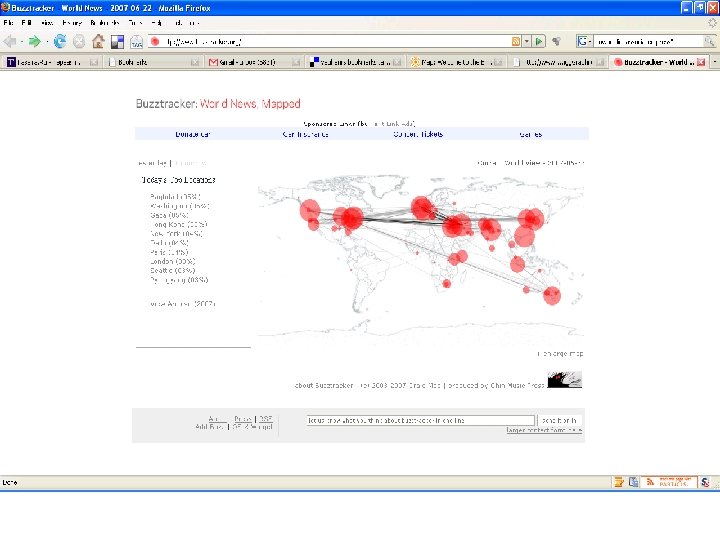Click the notes icon in status bar
720x540 pixels.
(619, 482)
